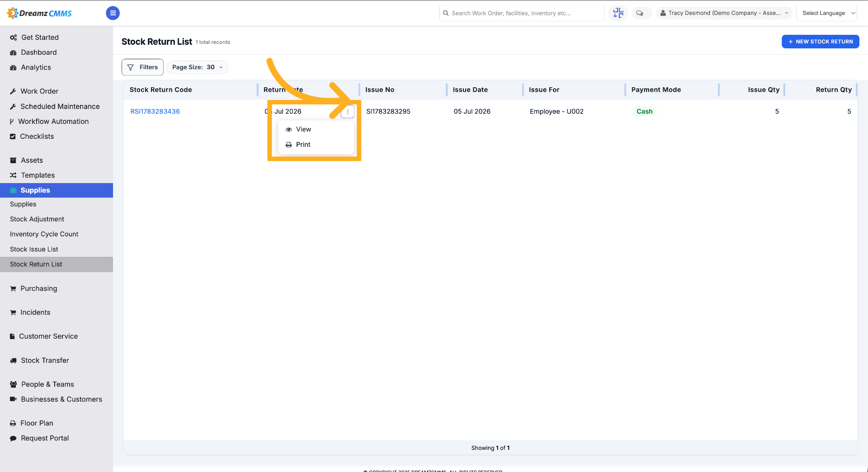Choose Print from the row menu
Image resolution: width=868 pixels, height=472 pixels.
pos(316,145)
